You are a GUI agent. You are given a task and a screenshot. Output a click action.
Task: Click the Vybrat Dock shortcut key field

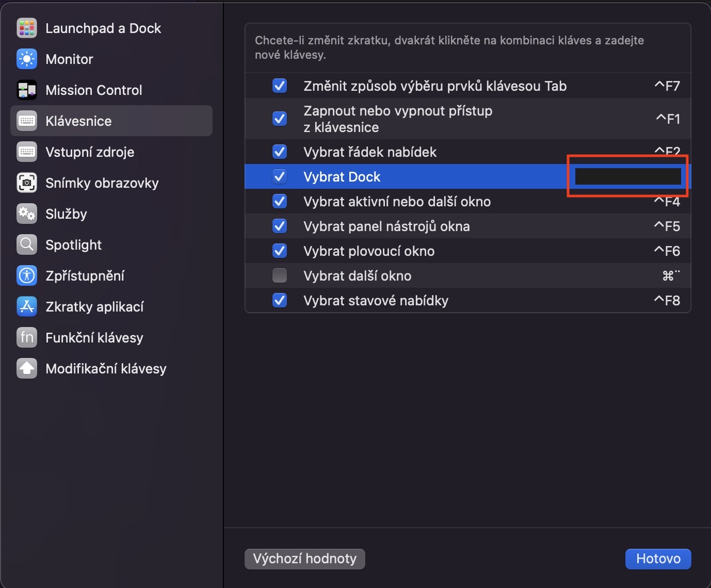tap(628, 176)
